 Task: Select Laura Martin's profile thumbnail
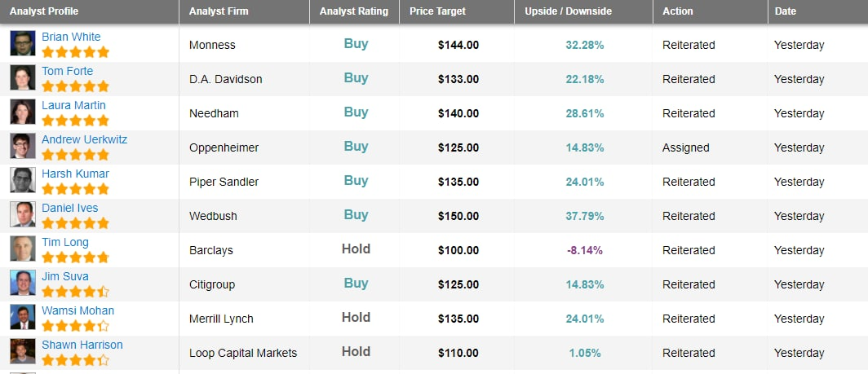[23, 112]
